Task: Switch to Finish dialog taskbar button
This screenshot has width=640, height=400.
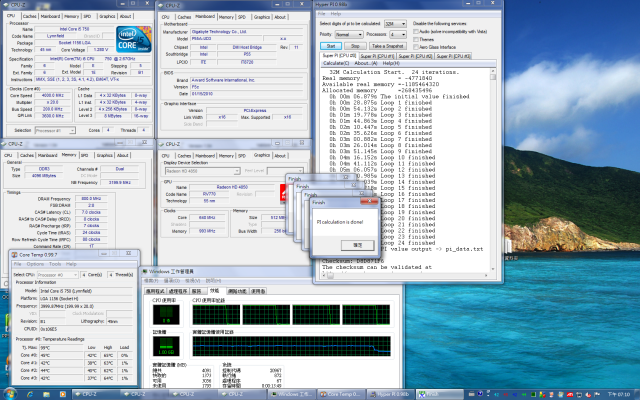Action: point(438,394)
